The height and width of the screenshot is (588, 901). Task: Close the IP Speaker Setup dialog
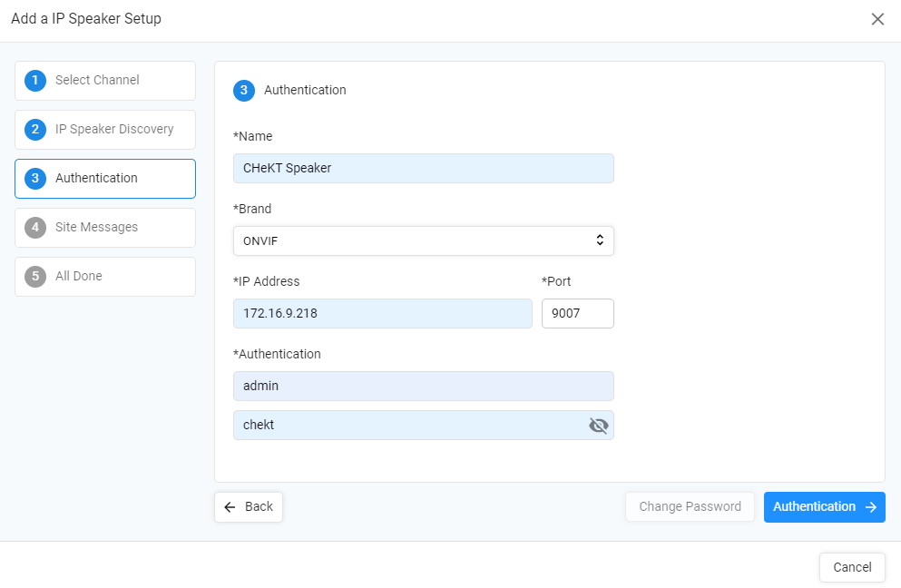pyautogui.click(x=877, y=19)
